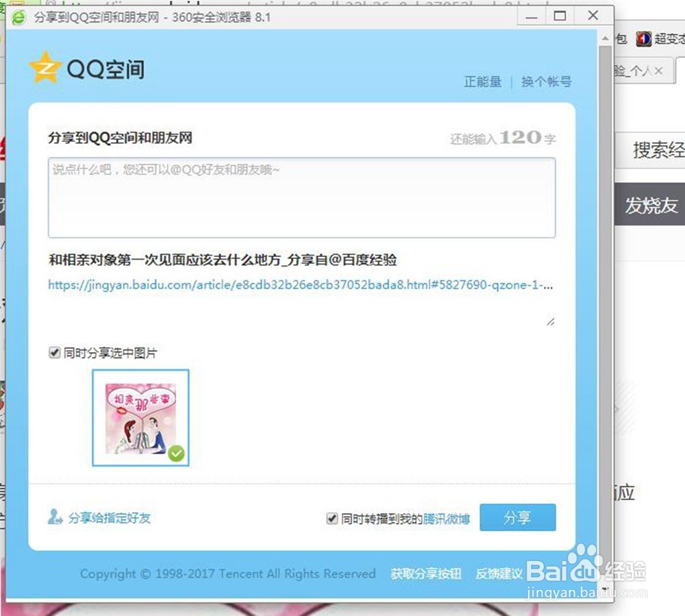Close the 分享到QQ空间 window
Image resolution: width=685 pixels, height=616 pixels.
593,16
